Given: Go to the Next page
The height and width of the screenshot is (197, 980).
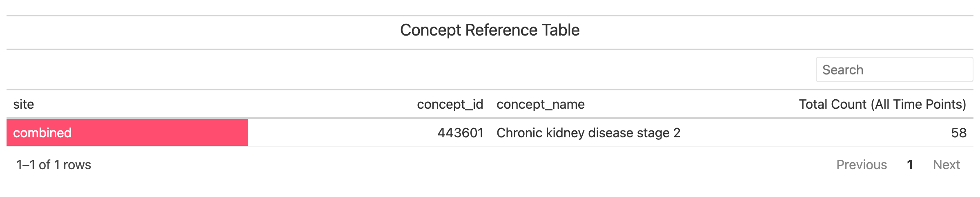Looking at the screenshot, I should click(x=947, y=165).
